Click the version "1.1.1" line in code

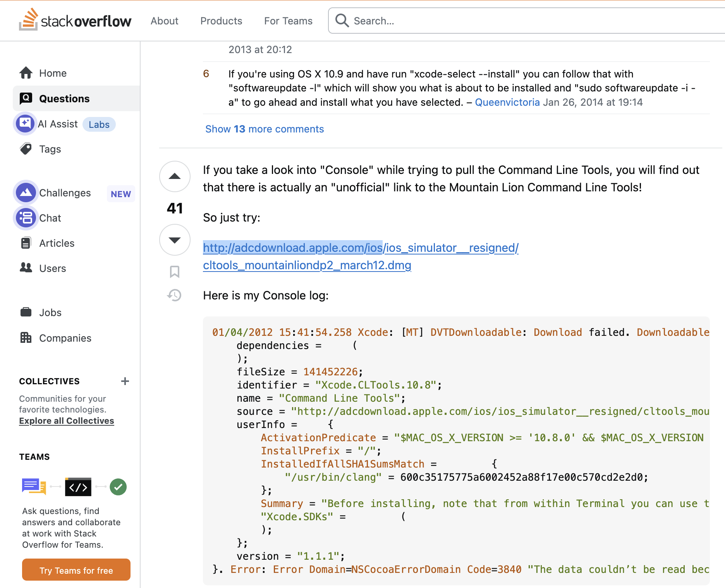click(x=291, y=556)
